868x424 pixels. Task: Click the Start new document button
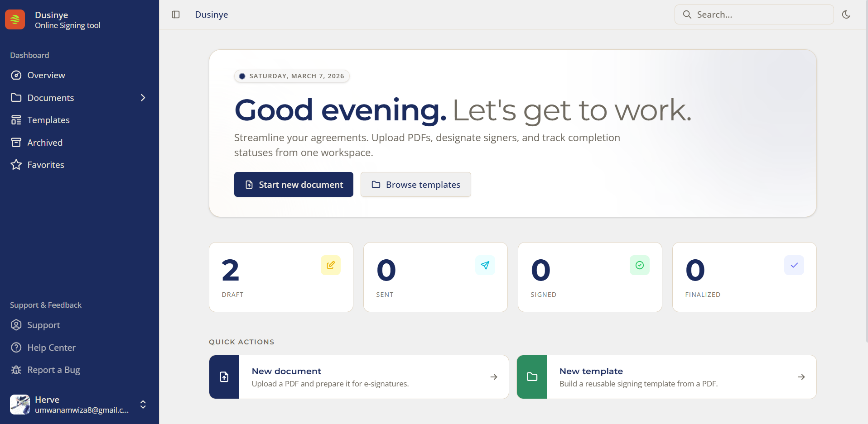pyautogui.click(x=294, y=184)
